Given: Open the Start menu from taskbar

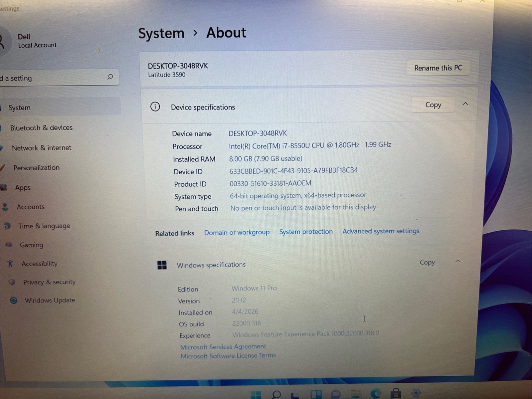Looking at the screenshot, I should click(x=256, y=394).
